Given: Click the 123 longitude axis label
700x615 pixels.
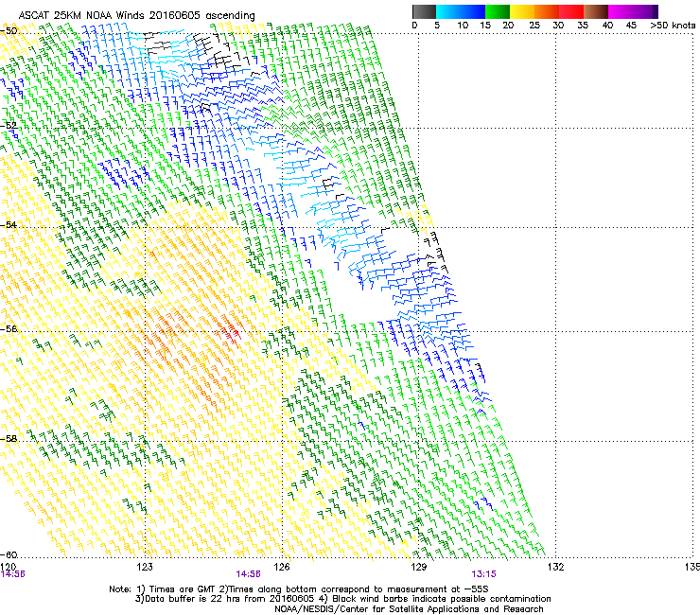Looking at the screenshot, I should [145, 567].
